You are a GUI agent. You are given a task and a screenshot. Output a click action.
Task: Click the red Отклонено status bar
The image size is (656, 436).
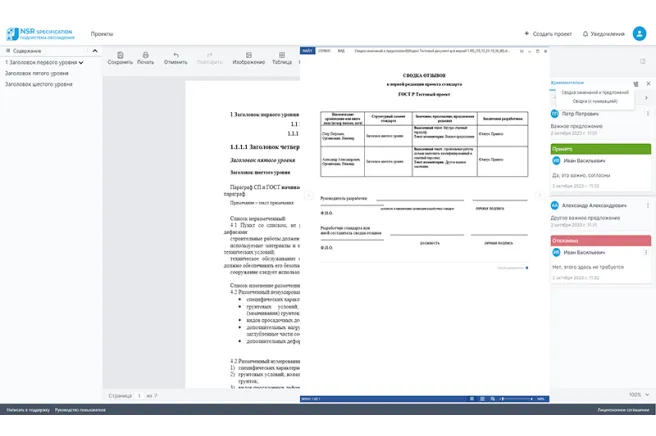point(601,241)
